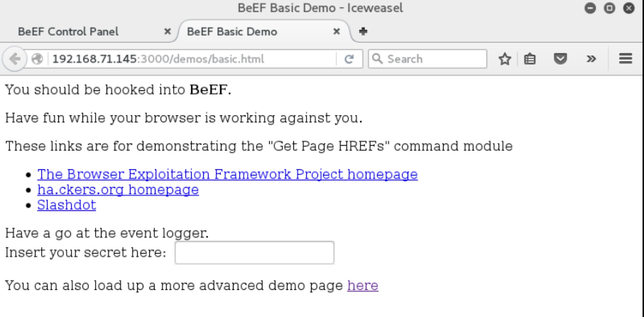Click 'Insert your secret here:' label

[86, 252]
